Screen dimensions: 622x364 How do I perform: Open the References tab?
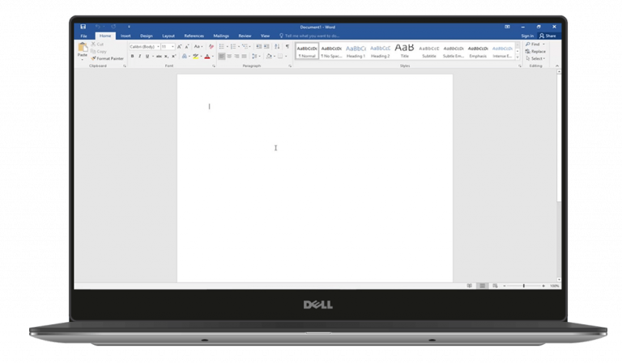(x=194, y=36)
